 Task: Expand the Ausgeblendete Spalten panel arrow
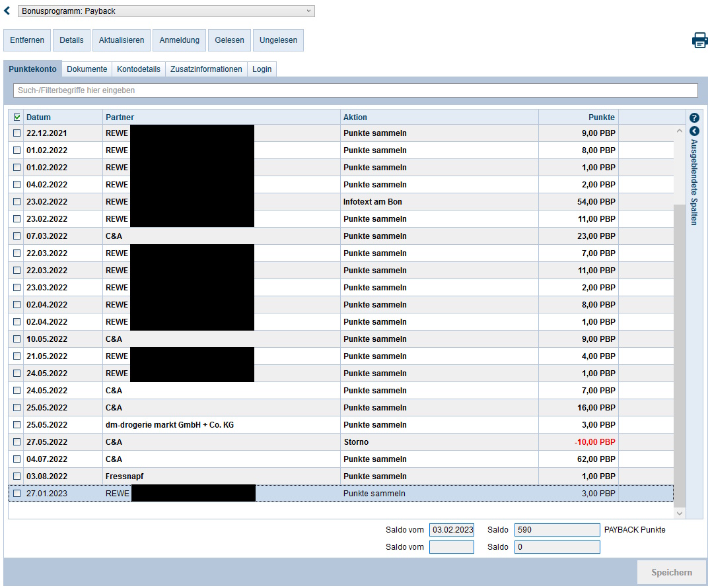coord(694,131)
